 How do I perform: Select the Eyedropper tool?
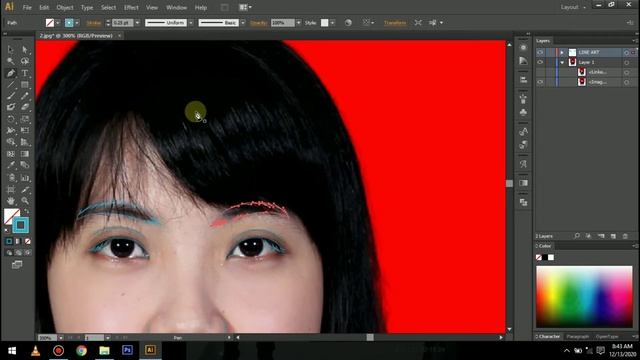click(11, 165)
